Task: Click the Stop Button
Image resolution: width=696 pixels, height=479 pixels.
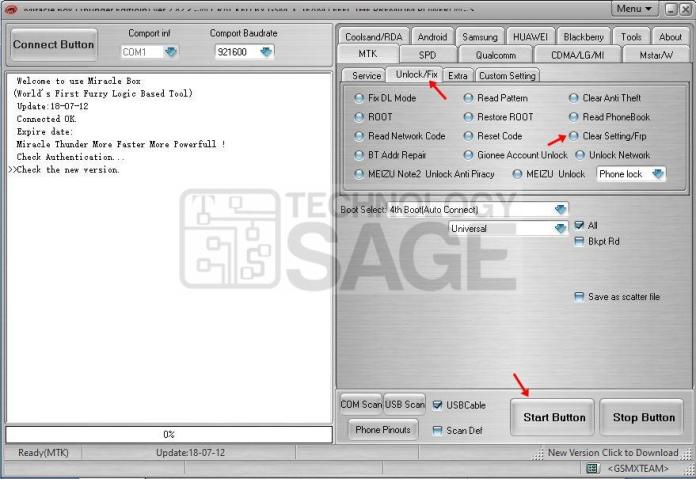Action: [x=643, y=417]
